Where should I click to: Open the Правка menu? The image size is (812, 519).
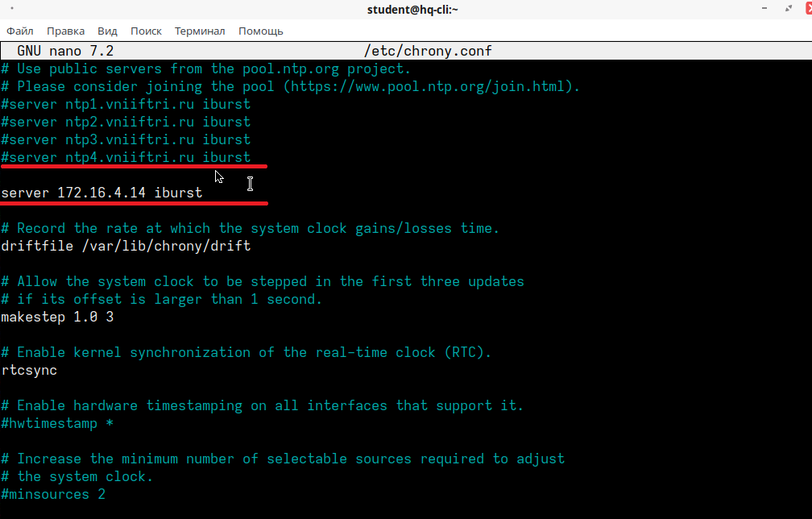tap(65, 31)
